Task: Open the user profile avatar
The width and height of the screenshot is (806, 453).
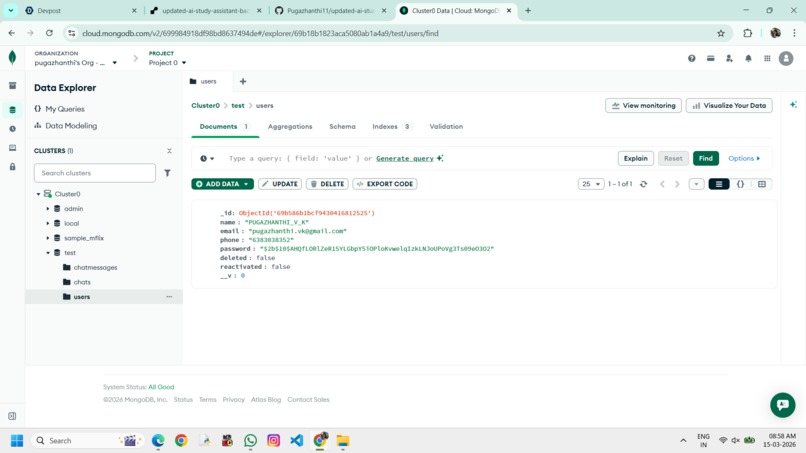Action: 786,59
